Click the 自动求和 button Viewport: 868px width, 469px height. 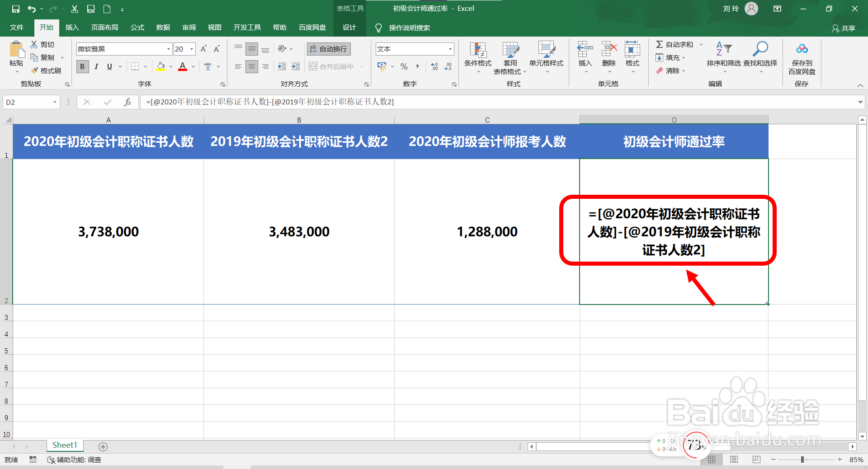point(675,44)
